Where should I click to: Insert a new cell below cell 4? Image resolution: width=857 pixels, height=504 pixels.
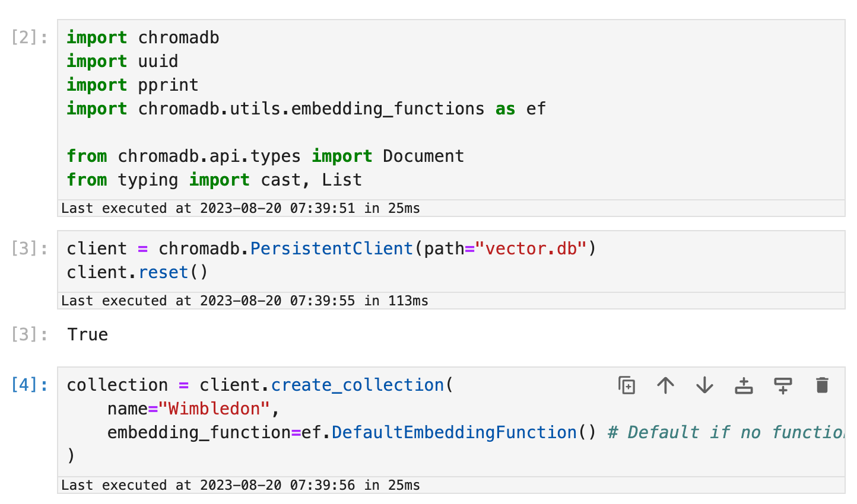click(x=783, y=385)
